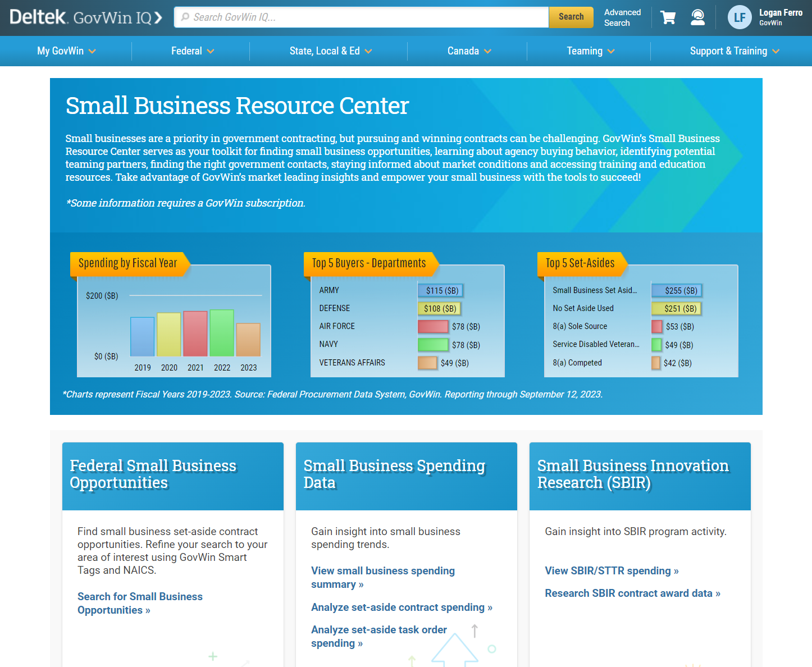Open the Advanced Search link

pos(622,17)
